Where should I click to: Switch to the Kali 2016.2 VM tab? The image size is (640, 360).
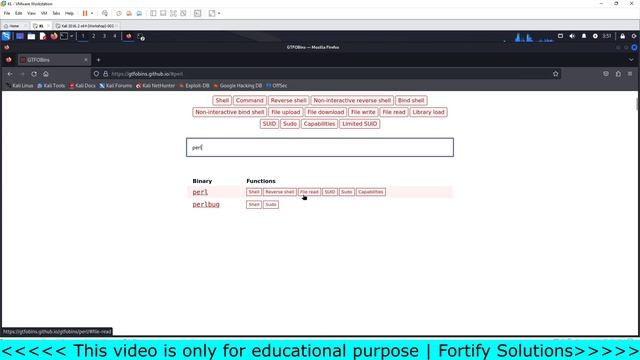pyautogui.click(x=87, y=26)
